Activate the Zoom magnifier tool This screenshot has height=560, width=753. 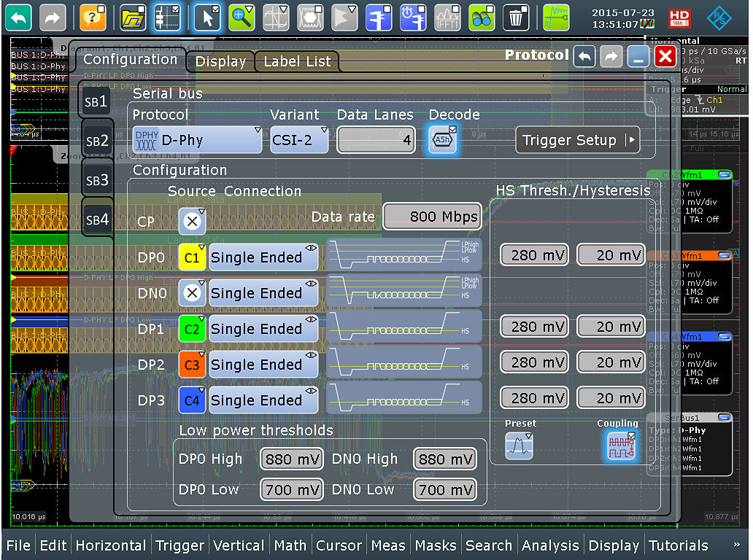[242, 17]
